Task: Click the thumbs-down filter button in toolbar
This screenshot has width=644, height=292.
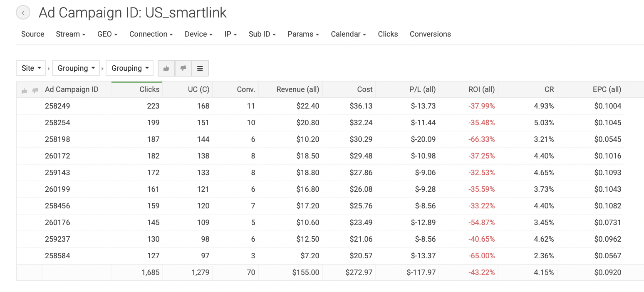Action: click(x=183, y=68)
